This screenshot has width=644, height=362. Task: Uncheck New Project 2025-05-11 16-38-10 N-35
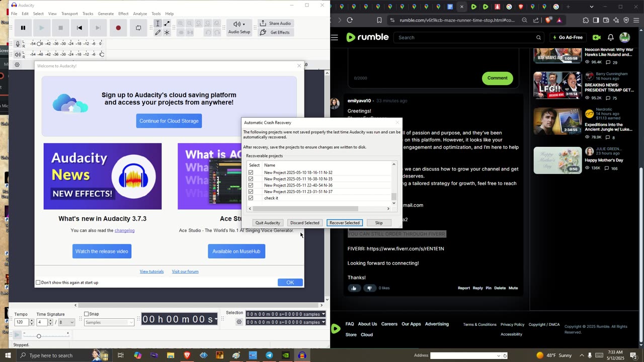(251, 179)
